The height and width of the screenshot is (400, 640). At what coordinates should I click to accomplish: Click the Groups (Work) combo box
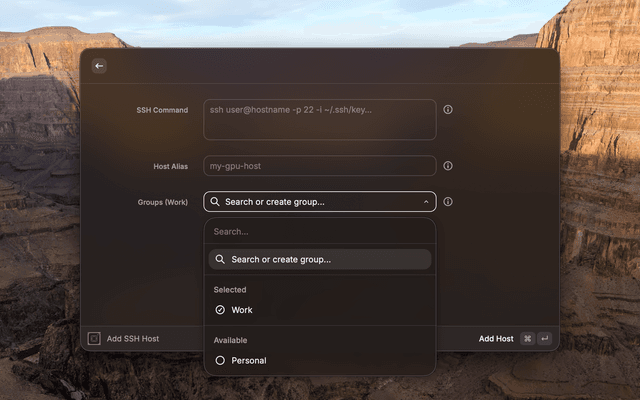click(319, 202)
